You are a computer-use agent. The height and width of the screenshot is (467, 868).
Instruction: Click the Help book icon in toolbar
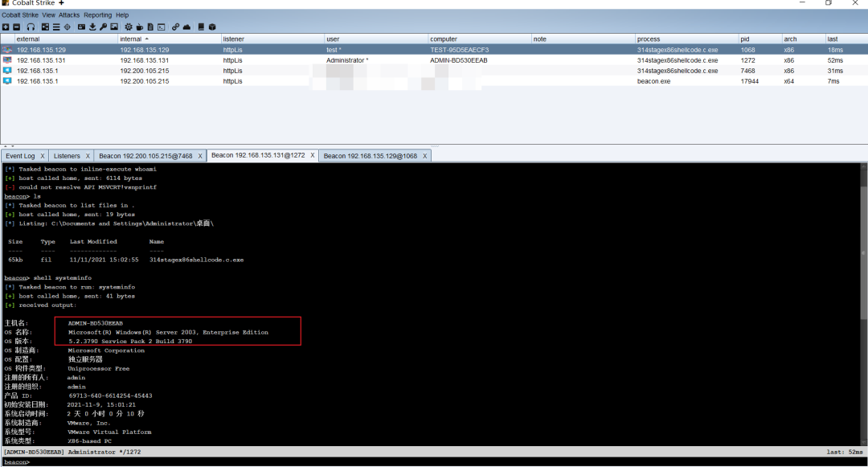[x=201, y=27]
